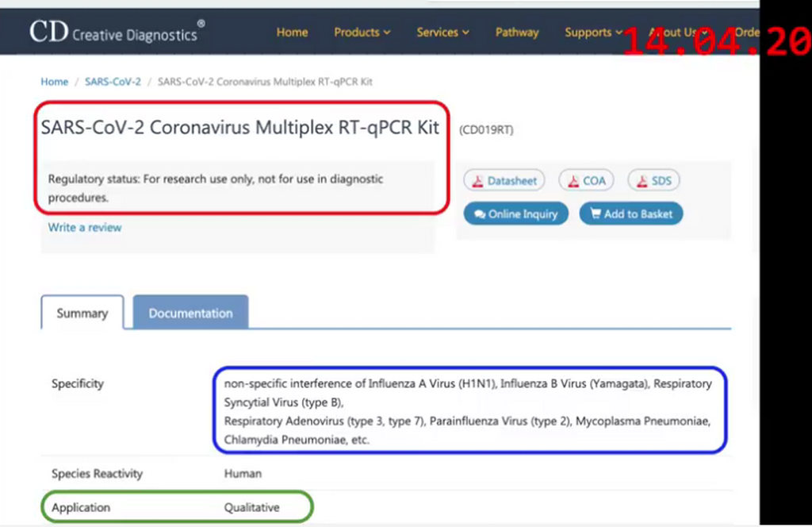Open the Pathway menu item

click(x=517, y=32)
